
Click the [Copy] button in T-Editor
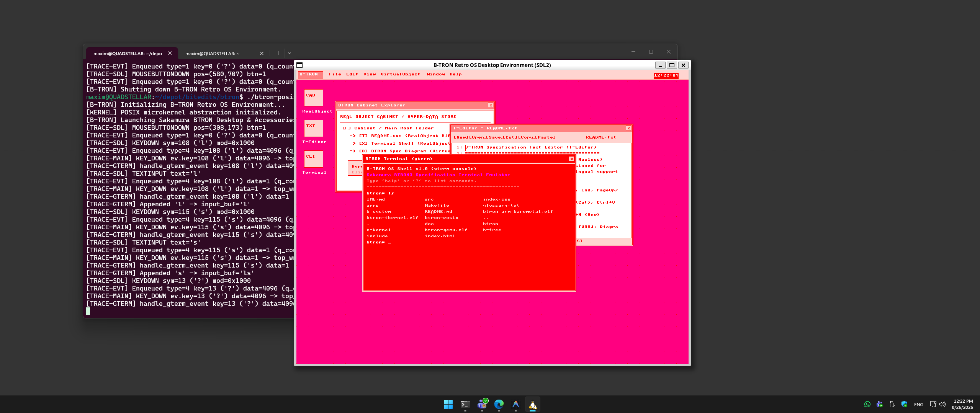526,137
